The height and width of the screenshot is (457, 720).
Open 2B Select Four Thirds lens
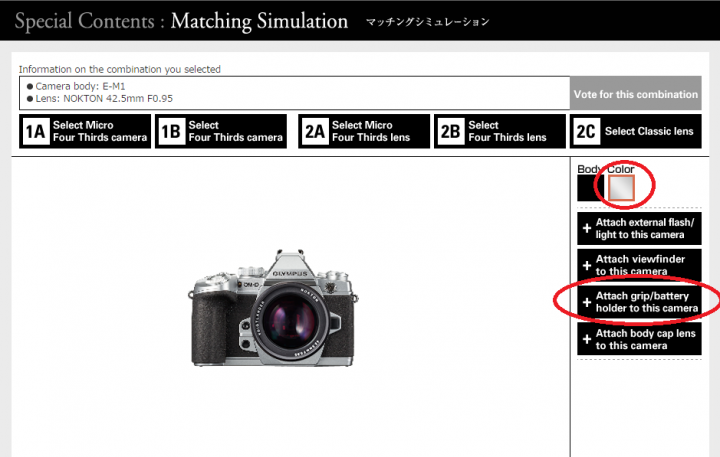coord(500,131)
